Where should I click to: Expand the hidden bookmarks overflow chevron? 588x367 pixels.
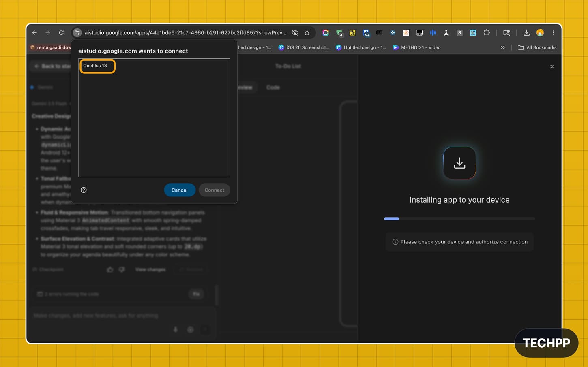(x=503, y=47)
